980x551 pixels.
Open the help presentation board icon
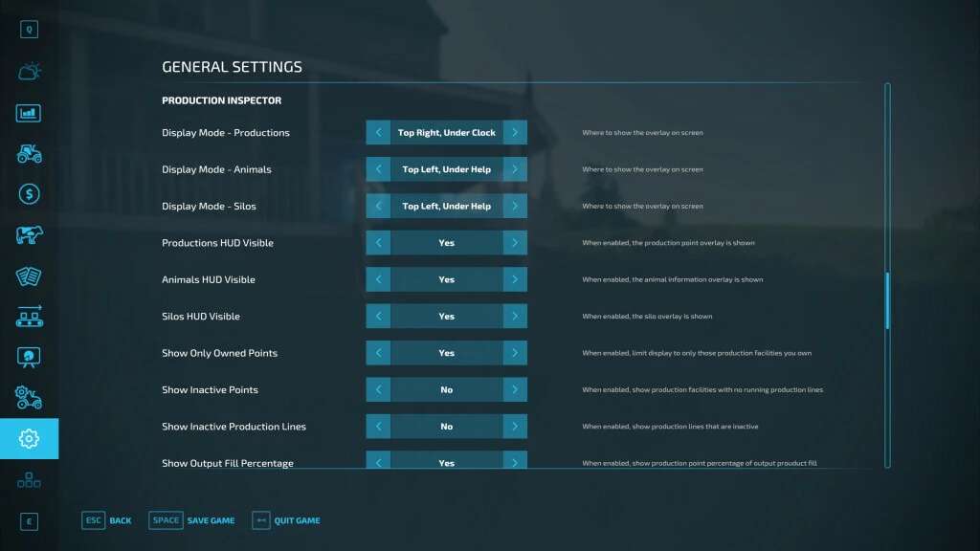(29, 357)
